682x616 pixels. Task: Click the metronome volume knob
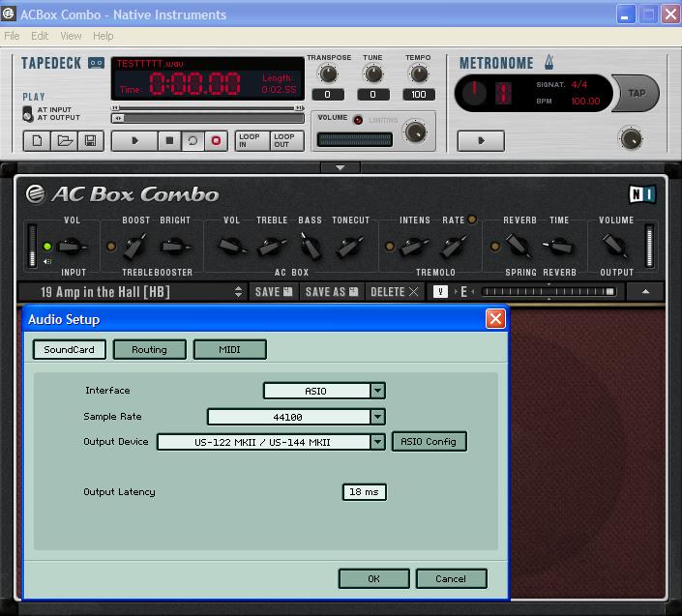[630, 139]
